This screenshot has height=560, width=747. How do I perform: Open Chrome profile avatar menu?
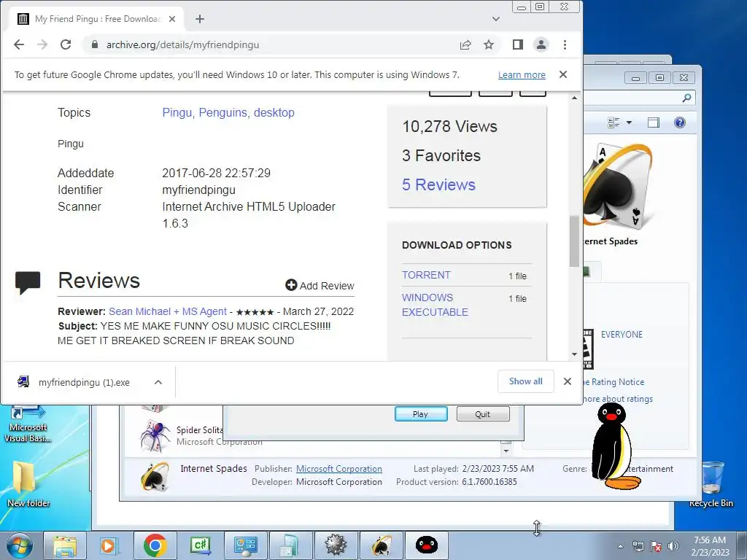coord(541,44)
